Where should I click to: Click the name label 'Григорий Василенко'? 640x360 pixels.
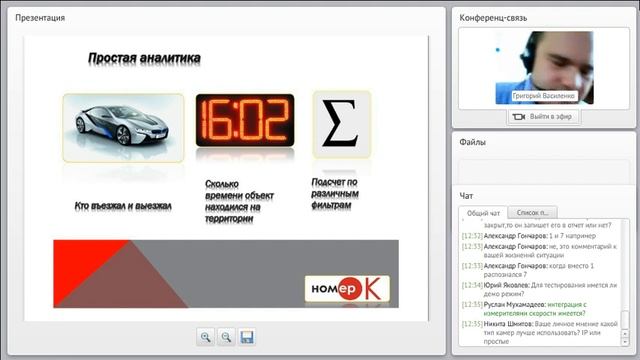tap(544, 96)
